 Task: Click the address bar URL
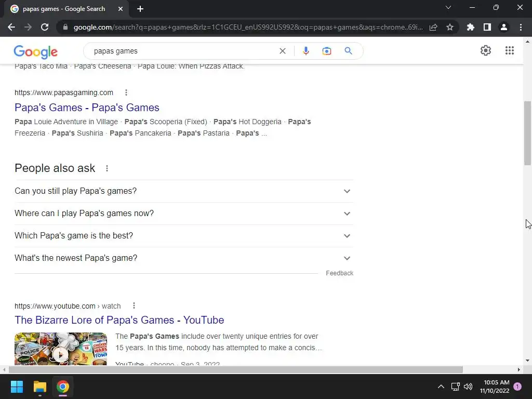click(x=248, y=27)
